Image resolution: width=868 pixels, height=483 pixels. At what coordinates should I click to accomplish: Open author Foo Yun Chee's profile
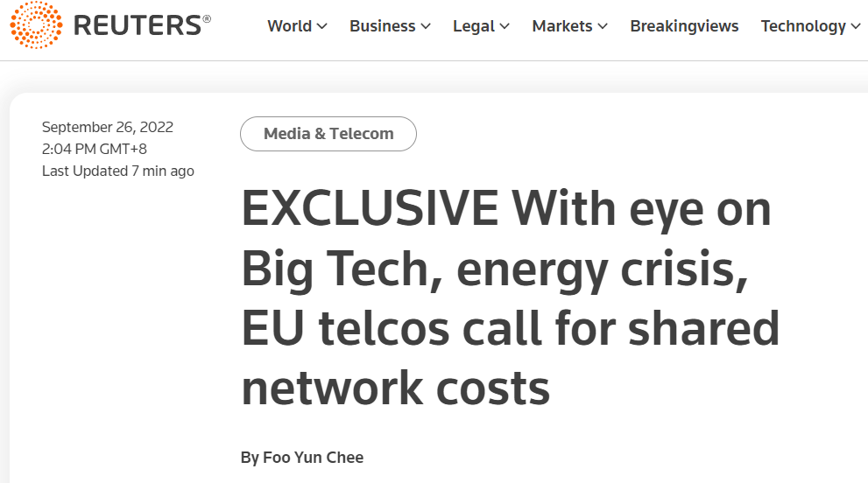point(313,458)
